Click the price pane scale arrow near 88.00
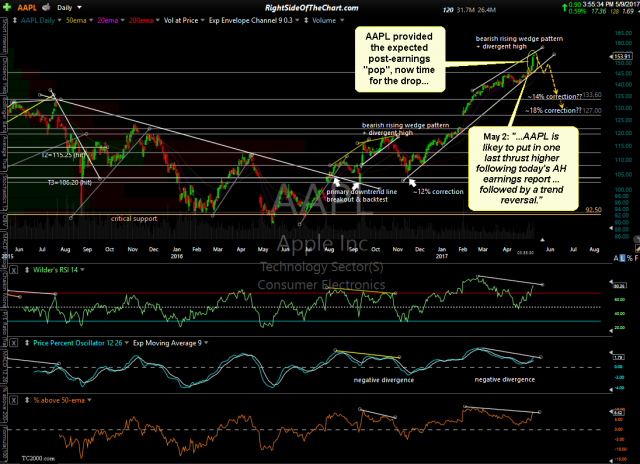 click(x=611, y=228)
